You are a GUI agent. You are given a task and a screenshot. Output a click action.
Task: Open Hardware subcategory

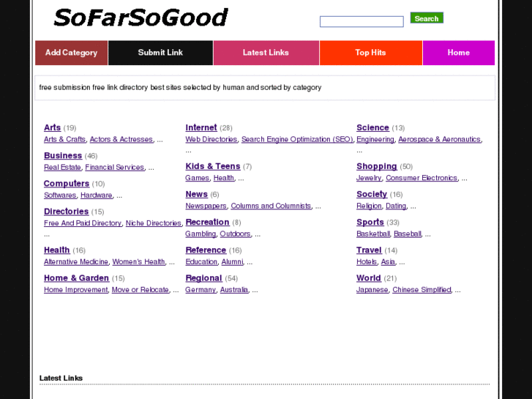(x=97, y=195)
